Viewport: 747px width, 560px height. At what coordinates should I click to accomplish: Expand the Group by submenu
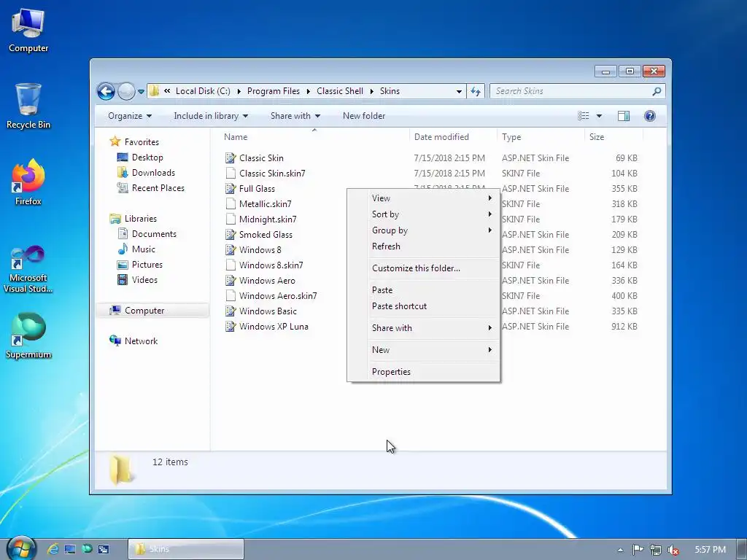click(424, 230)
